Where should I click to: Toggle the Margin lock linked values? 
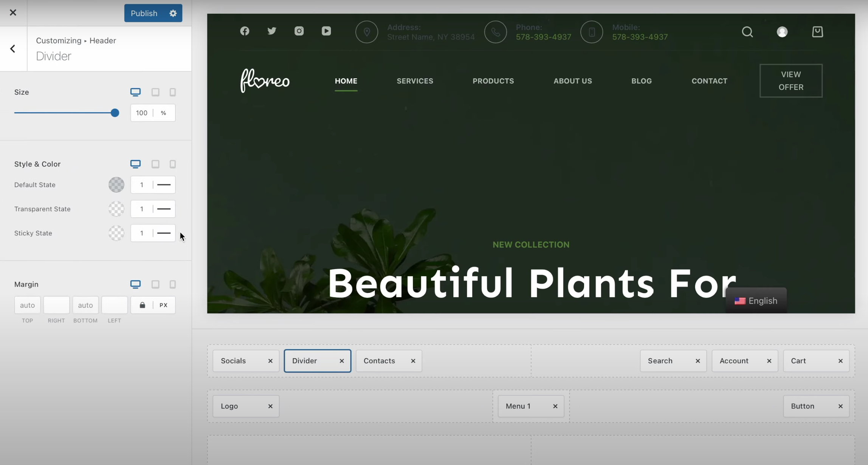142,305
